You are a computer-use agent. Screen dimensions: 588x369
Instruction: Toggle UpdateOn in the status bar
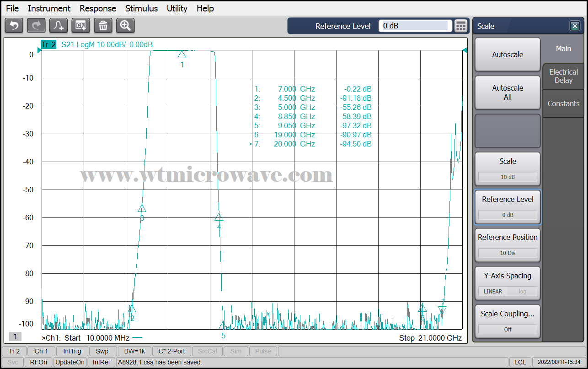coord(70,362)
